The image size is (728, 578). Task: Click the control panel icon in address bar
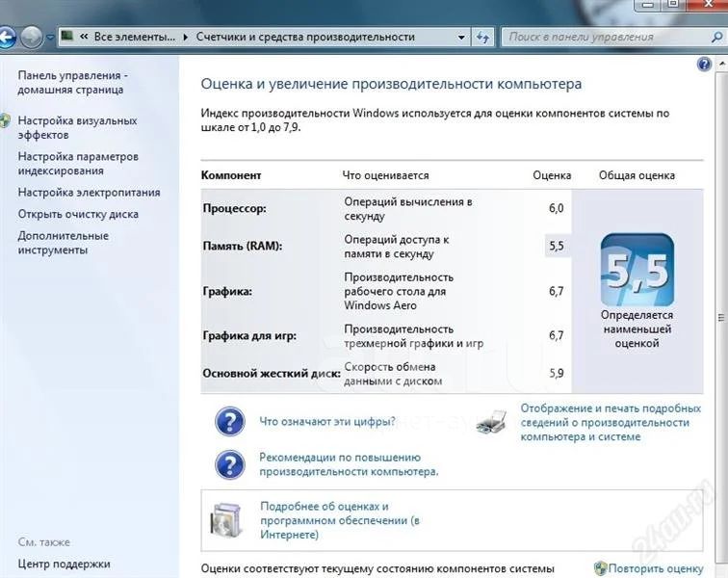[x=67, y=36]
